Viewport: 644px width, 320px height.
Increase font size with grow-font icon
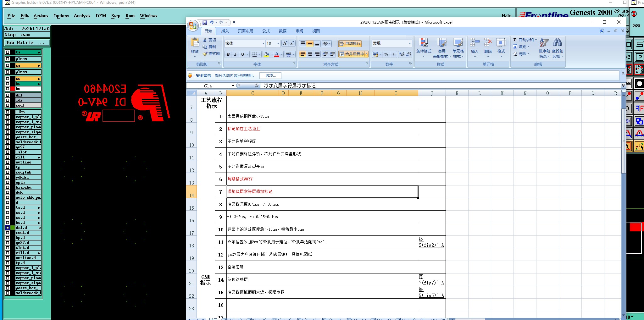coord(285,43)
